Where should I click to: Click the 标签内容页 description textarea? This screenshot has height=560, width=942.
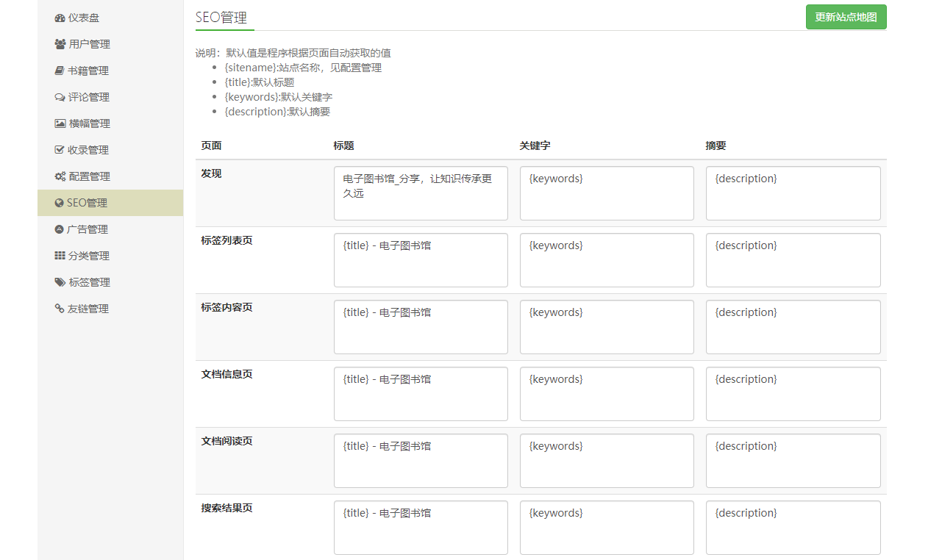[793, 327]
